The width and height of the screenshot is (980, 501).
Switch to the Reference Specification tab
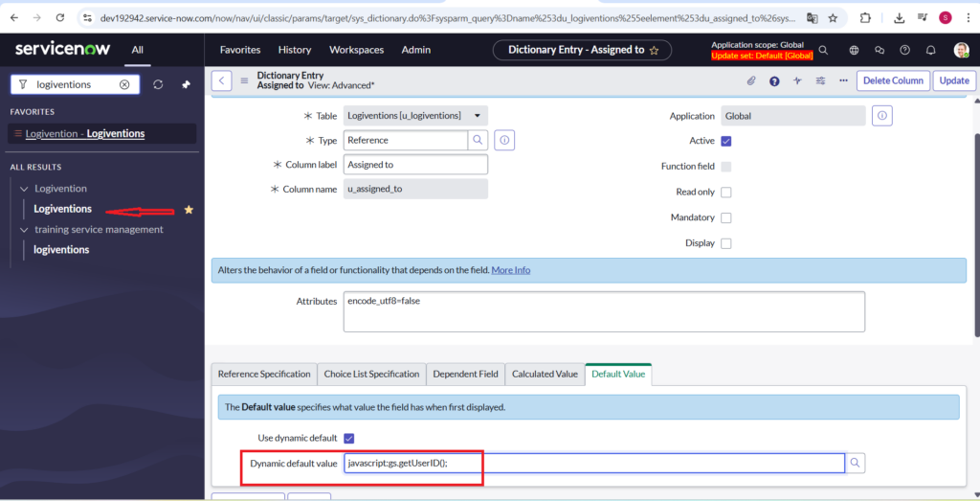(x=264, y=374)
